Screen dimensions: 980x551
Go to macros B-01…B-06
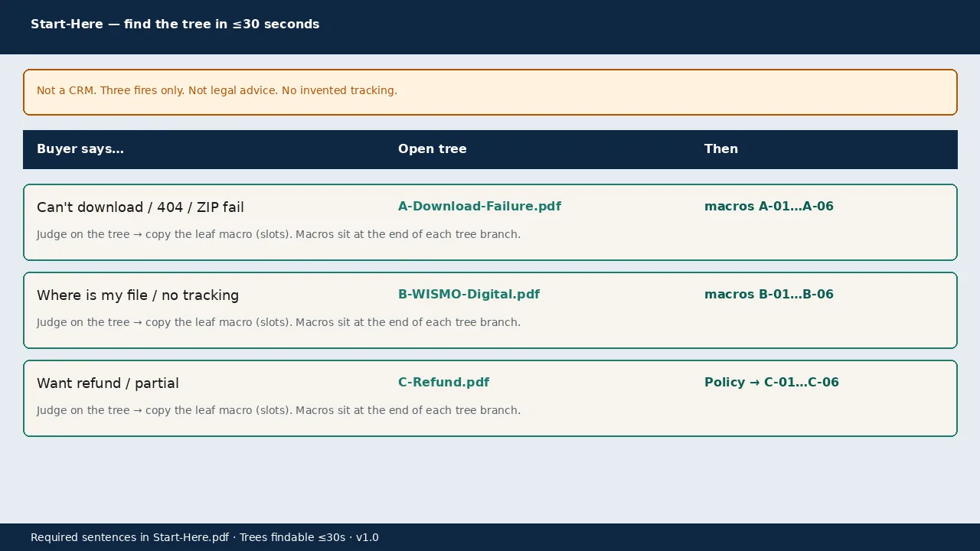click(769, 295)
